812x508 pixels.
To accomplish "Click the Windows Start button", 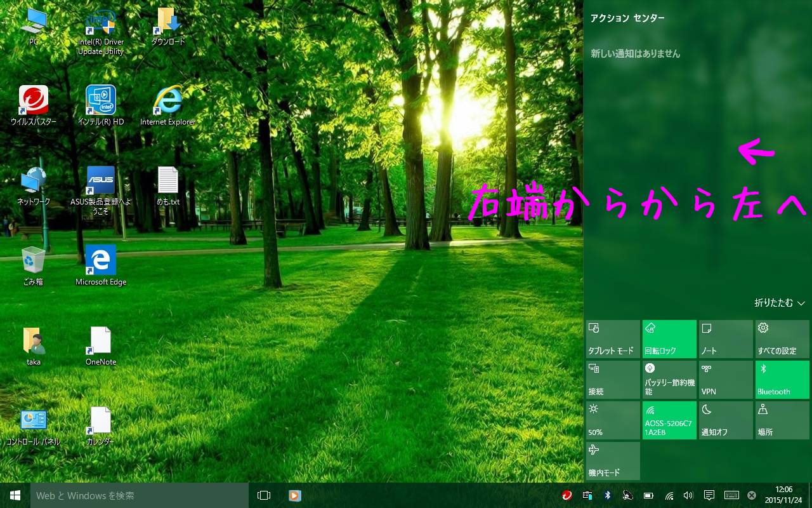I will tap(15, 495).
